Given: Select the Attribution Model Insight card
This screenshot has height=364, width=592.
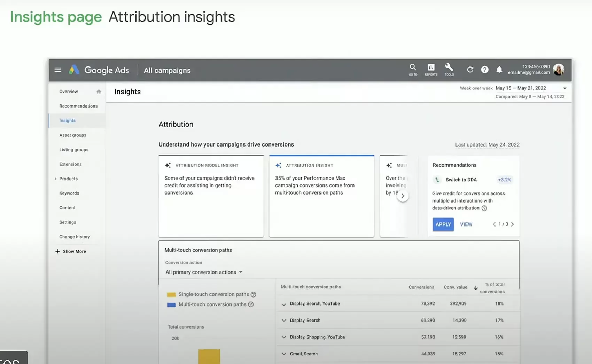Looking at the screenshot, I should tap(211, 196).
